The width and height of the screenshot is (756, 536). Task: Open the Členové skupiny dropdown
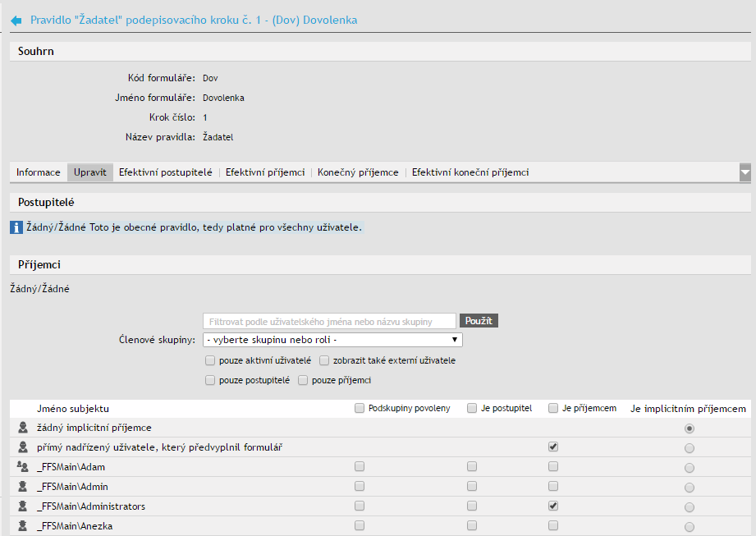click(x=332, y=340)
